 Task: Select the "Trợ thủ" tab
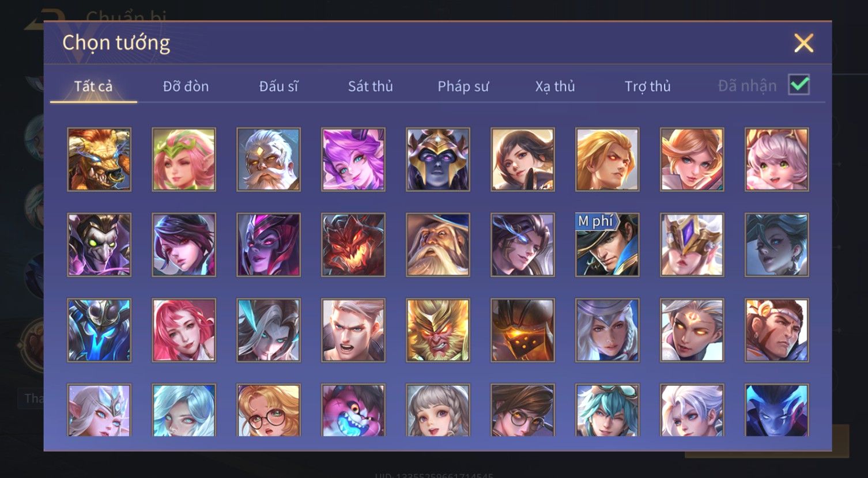click(x=648, y=86)
